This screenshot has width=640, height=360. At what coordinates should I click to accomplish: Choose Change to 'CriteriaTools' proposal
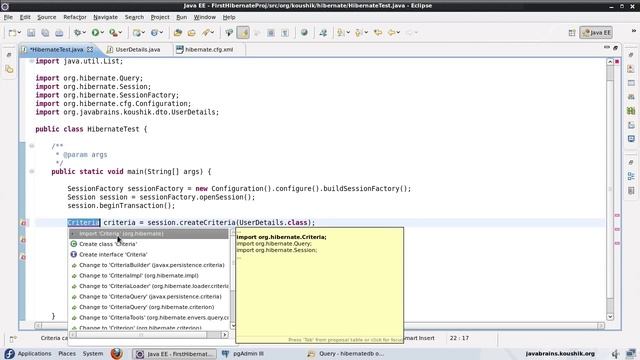click(x=149, y=318)
